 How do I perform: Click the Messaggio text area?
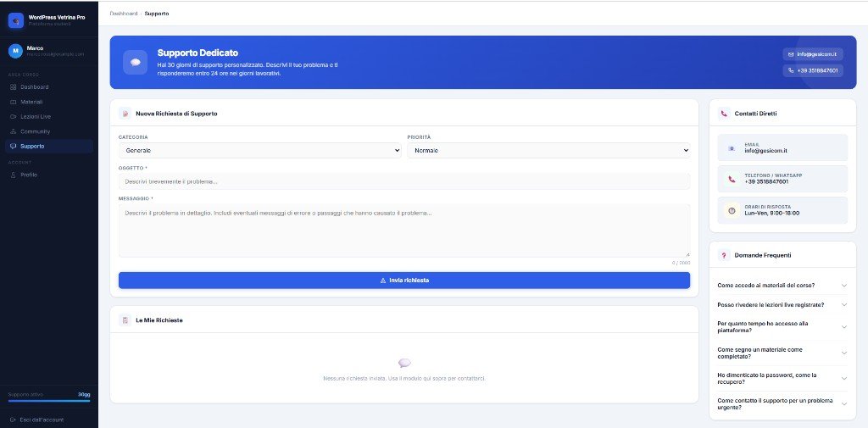pyautogui.click(x=404, y=231)
